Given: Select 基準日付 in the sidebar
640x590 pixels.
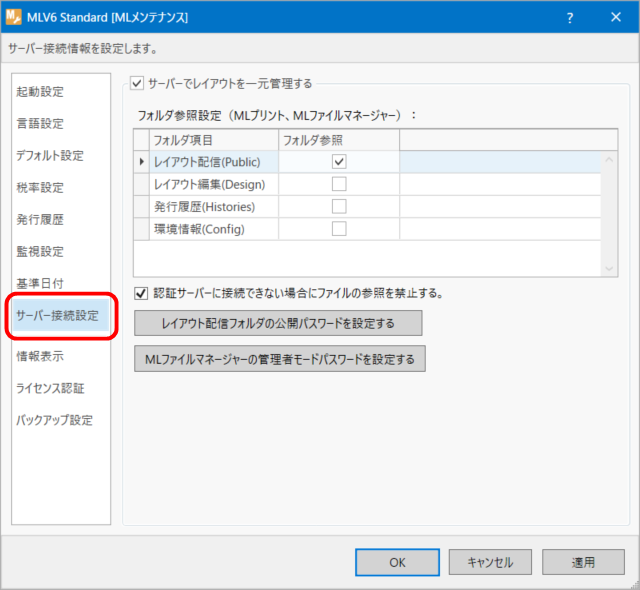Looking at the screenshot, I should 40,283.
